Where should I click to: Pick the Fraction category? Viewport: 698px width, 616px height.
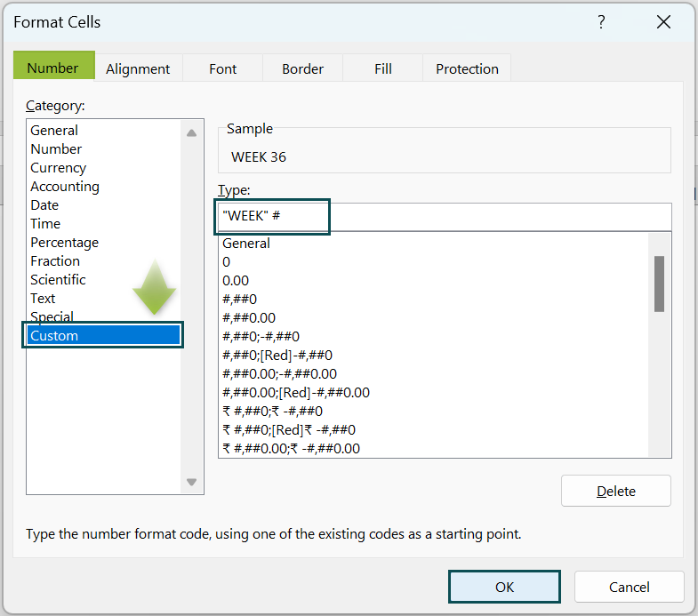(x=104, y=261)
